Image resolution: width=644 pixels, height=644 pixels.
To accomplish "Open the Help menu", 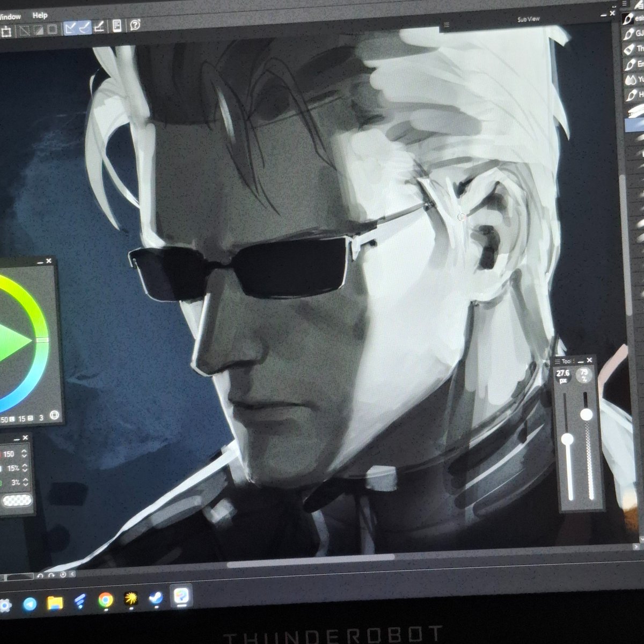I will (40, 15).
